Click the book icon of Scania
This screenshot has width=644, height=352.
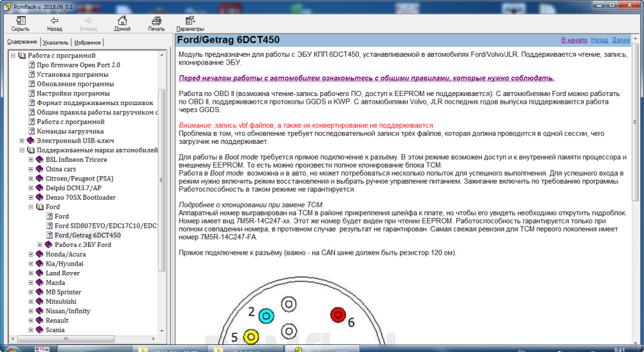pyautogui.click(x=40, y=329)
